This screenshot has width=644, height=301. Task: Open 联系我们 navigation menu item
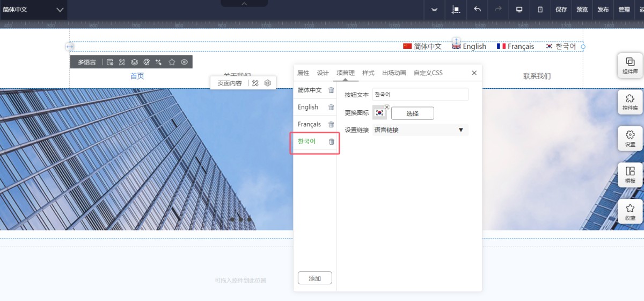(x=537, y=76)
